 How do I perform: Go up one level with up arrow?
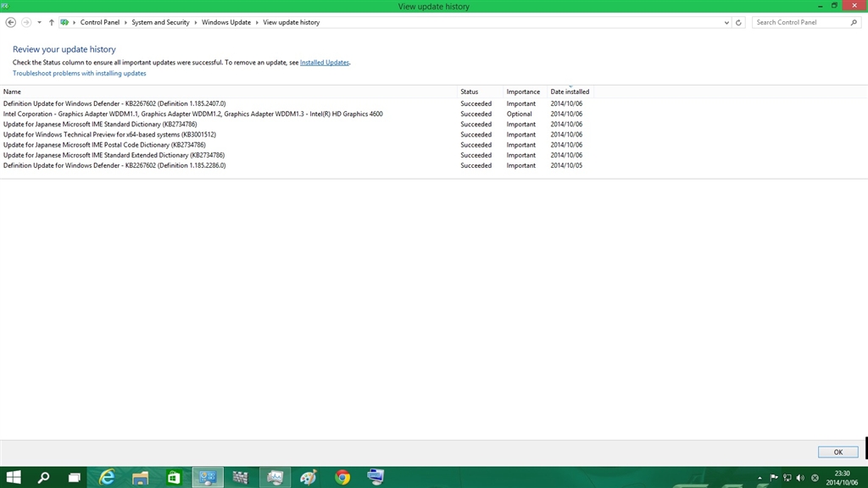tap(52, 22)
